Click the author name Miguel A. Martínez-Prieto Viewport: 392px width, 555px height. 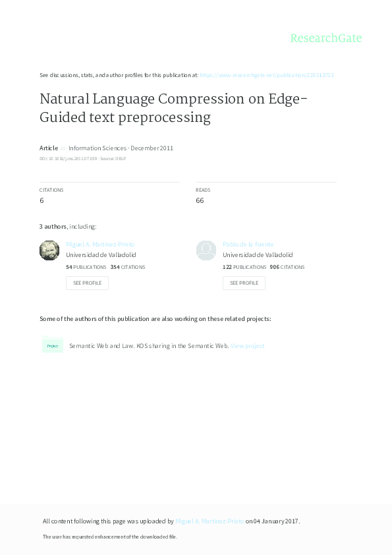(99, 244)
